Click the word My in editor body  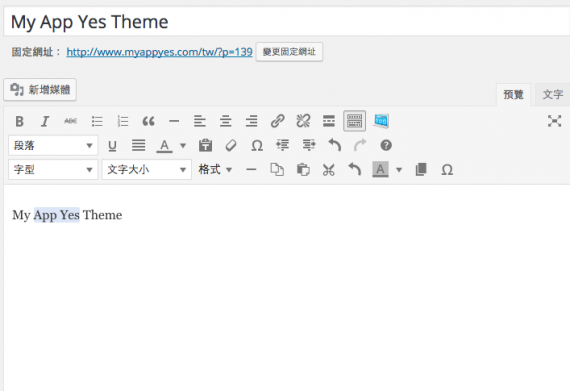pos(21,215)
